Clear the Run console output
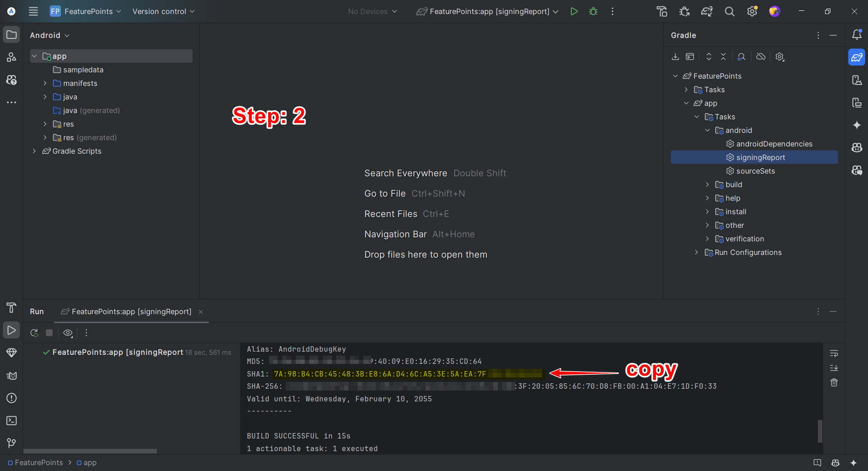The image size is (868, 471). [834, 383]
